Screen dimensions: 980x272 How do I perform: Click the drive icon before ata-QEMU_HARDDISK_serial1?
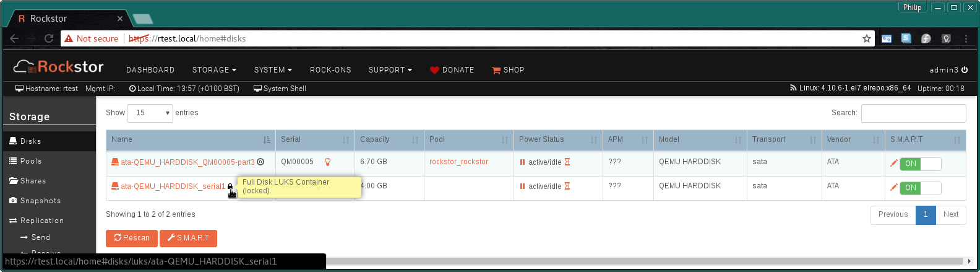(x=114, y=186)
